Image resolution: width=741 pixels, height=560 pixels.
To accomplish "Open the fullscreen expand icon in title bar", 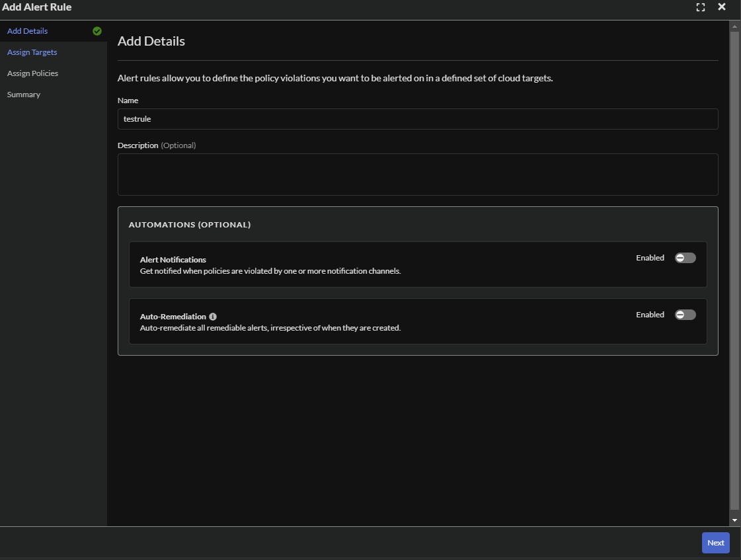I will pos(701,7).
